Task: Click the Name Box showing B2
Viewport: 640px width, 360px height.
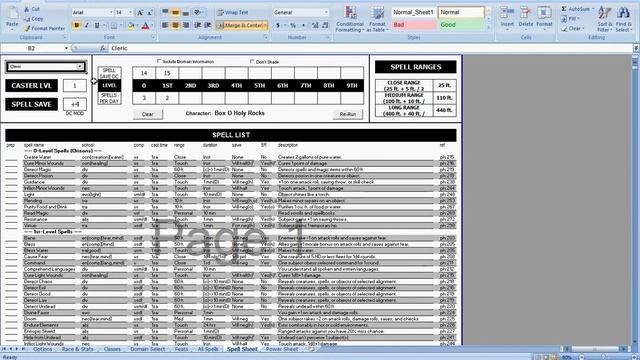Action: point(32,48)
